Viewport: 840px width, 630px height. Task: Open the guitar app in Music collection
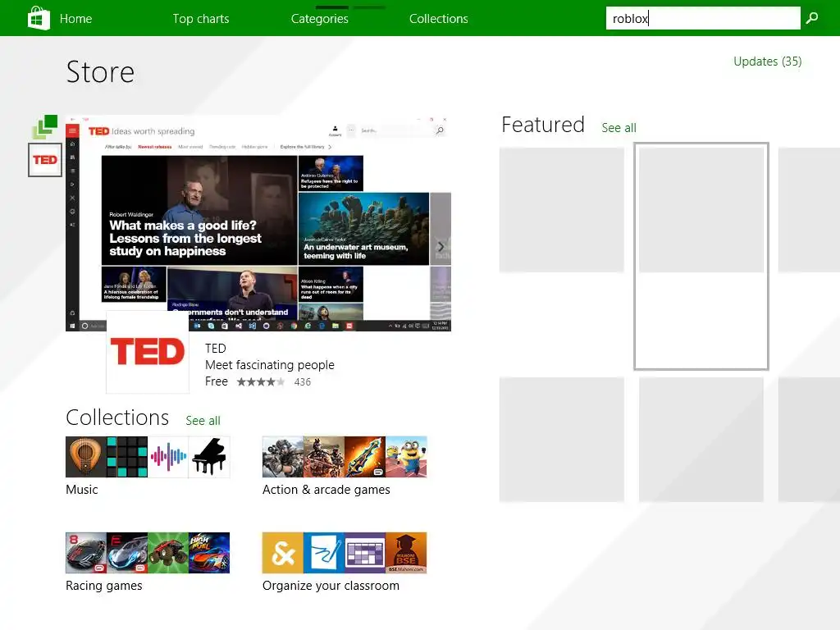pyautogui.click(x=85, y=457)
